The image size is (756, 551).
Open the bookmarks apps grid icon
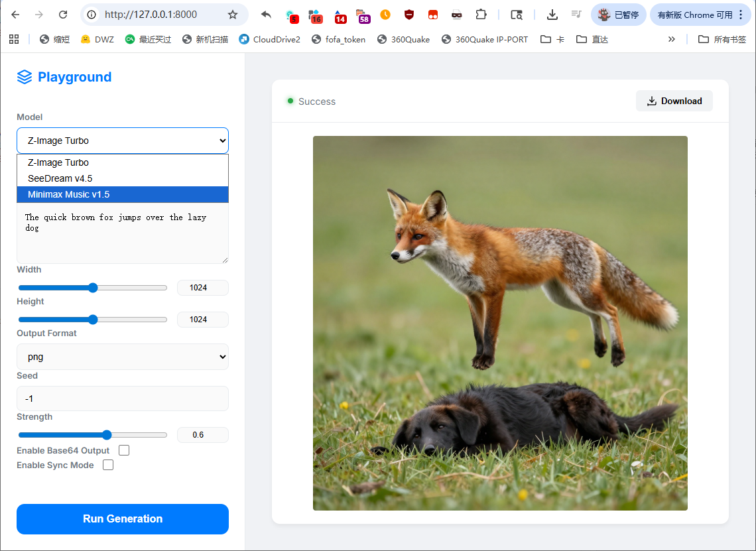[14, 39]
